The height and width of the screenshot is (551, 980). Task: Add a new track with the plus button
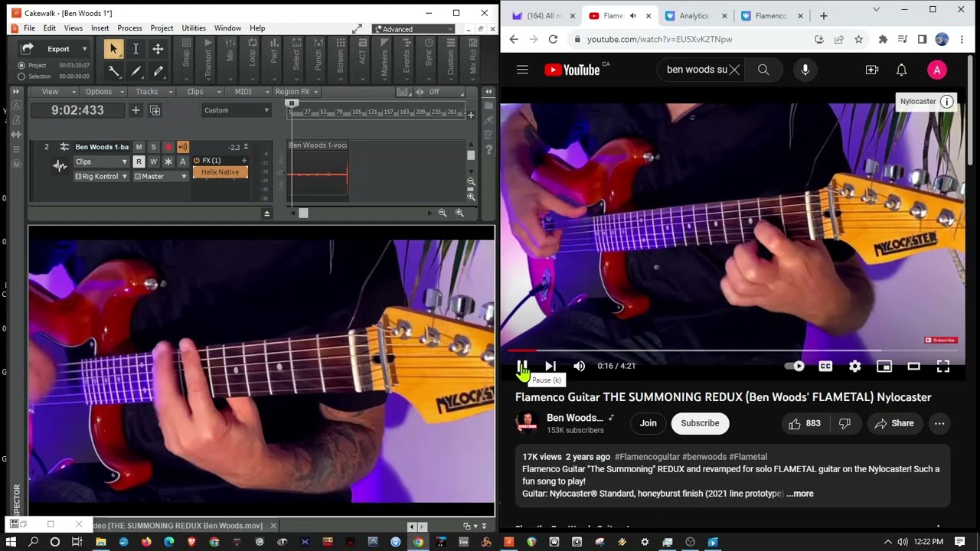(x=136, y=110)
